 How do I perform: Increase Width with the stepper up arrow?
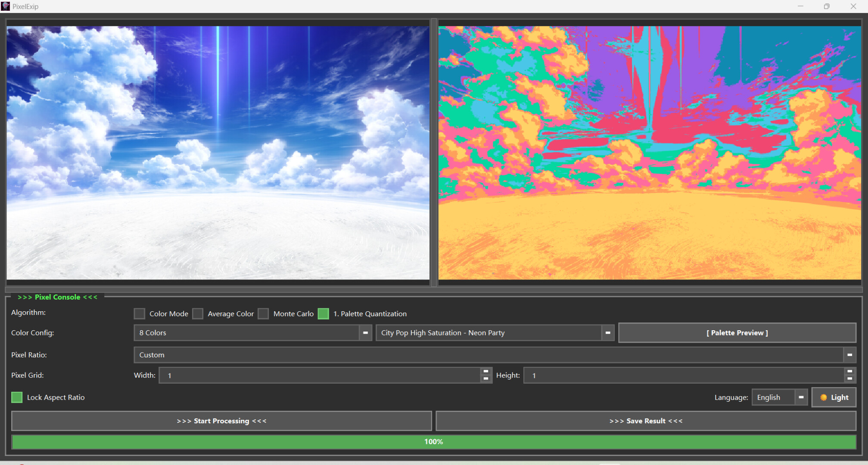pyautogui.click(x=485, y=372)
